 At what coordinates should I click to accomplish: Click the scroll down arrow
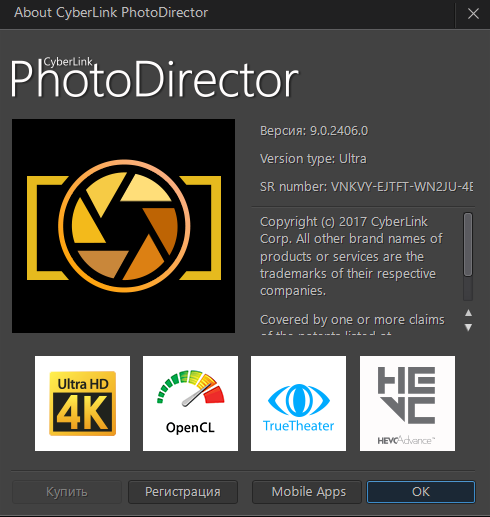coord(468,327)
